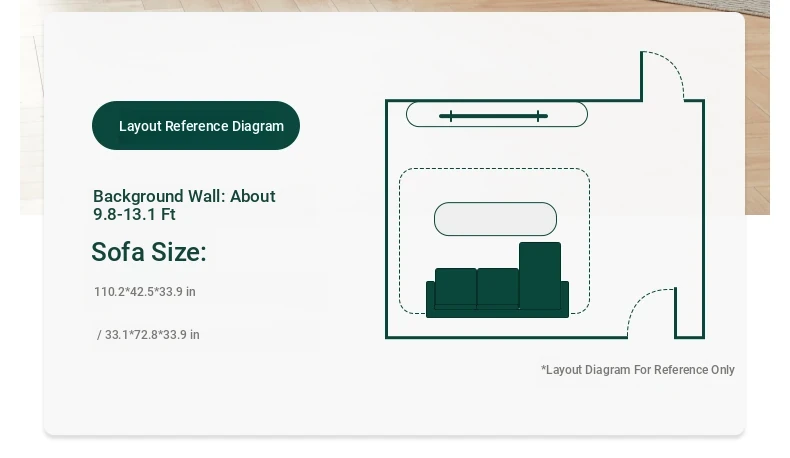The width and height of the screenshot is (790, 458).
Task: Click the Background Wall width text
Action: (184, 205)
